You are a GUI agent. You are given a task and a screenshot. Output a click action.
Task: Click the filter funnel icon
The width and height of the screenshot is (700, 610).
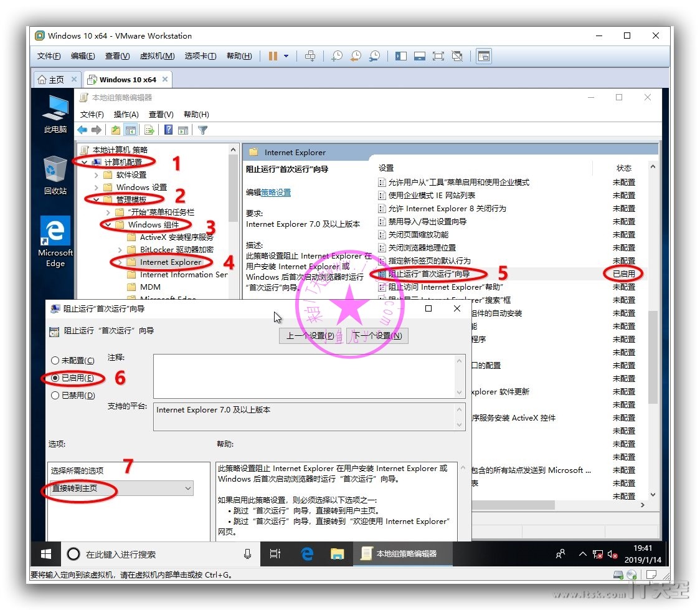pos(202,130)
